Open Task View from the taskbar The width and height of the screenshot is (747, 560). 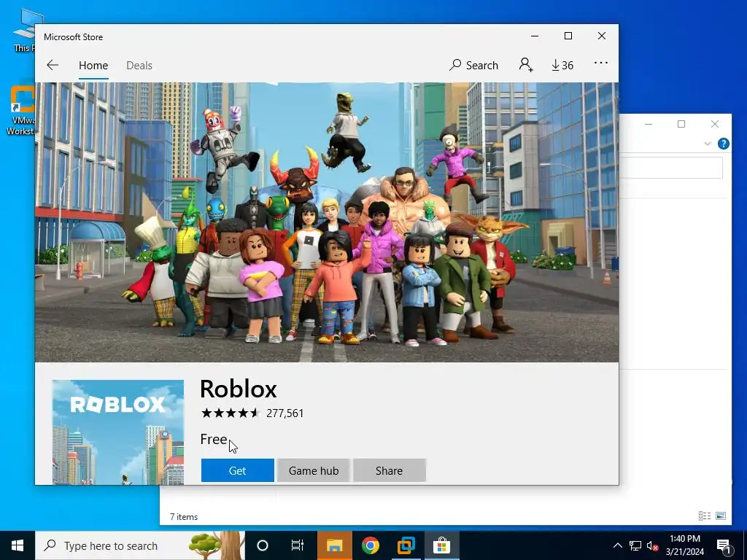click(x=298, y=545)
